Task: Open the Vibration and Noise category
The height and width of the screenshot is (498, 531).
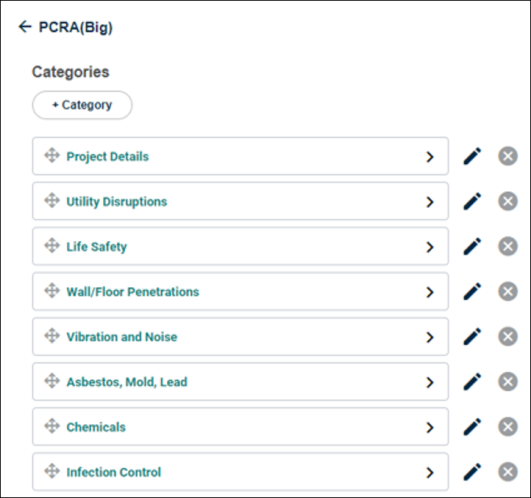Action: pyautogui.click(x=240, y=337)
